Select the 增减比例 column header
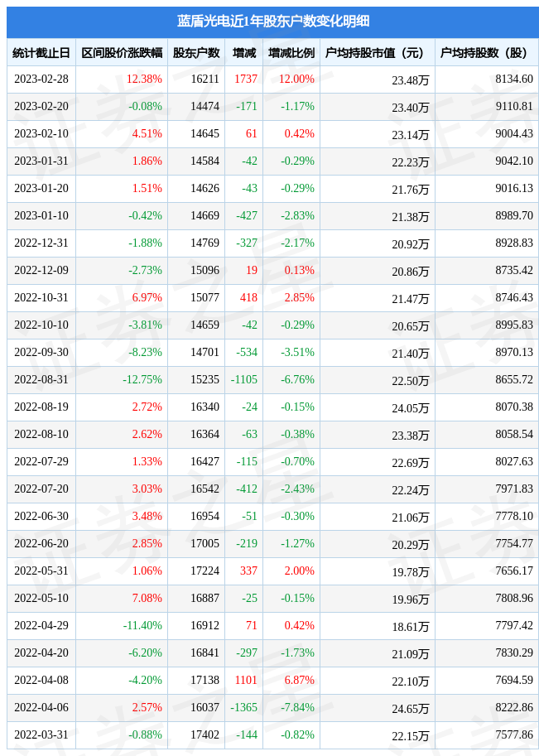 click(x=291, y=52)
